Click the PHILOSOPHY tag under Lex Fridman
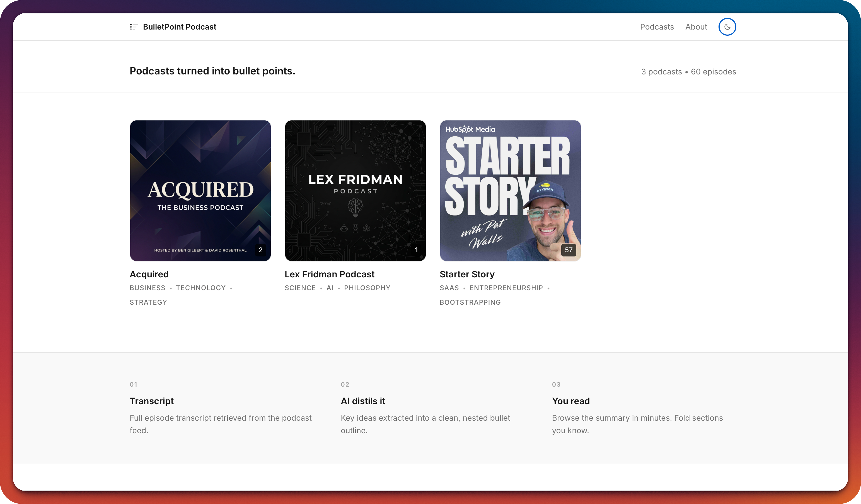861x504 pixels. (x=367, y=288)
